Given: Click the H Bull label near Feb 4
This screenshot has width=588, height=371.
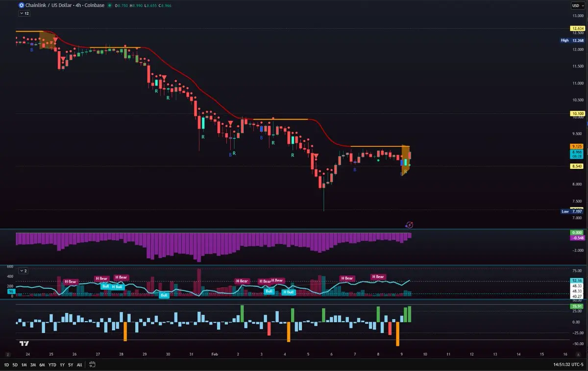Looking at the screenshot, I should pos(288,292).
